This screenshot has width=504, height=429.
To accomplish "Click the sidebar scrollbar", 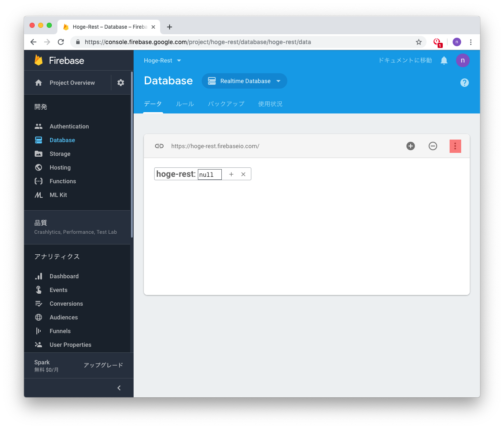I will (132, 154).
